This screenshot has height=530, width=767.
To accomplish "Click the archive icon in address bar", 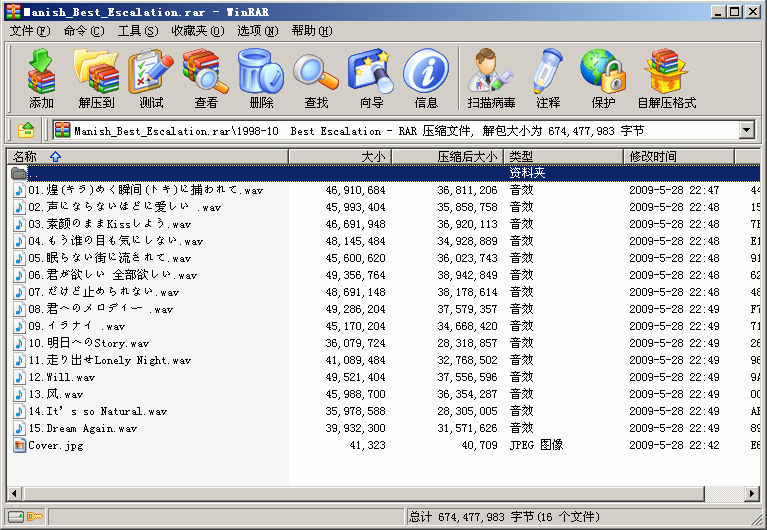I will tap(62, 130).
